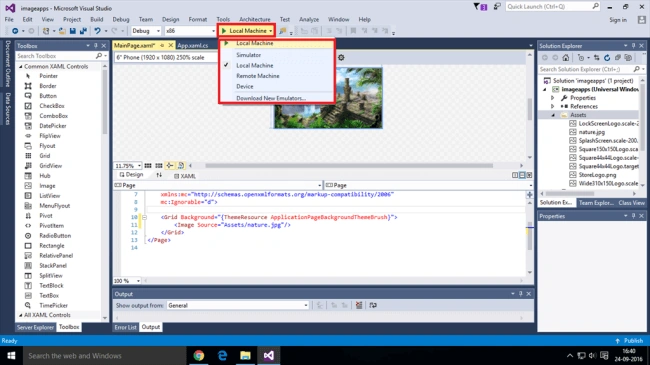Open File Explorer from the taskbar
This screenshot has width=650, height=365.
coord(245,355)
